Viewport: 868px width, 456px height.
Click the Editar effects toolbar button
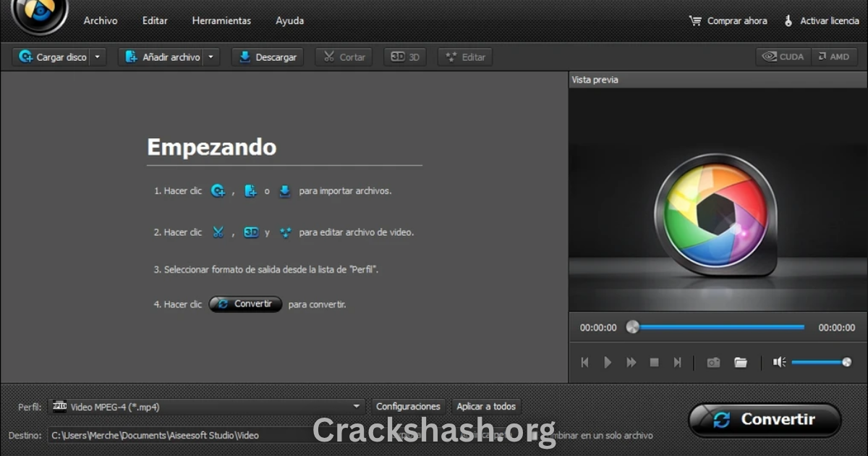[x=465, y=57]
